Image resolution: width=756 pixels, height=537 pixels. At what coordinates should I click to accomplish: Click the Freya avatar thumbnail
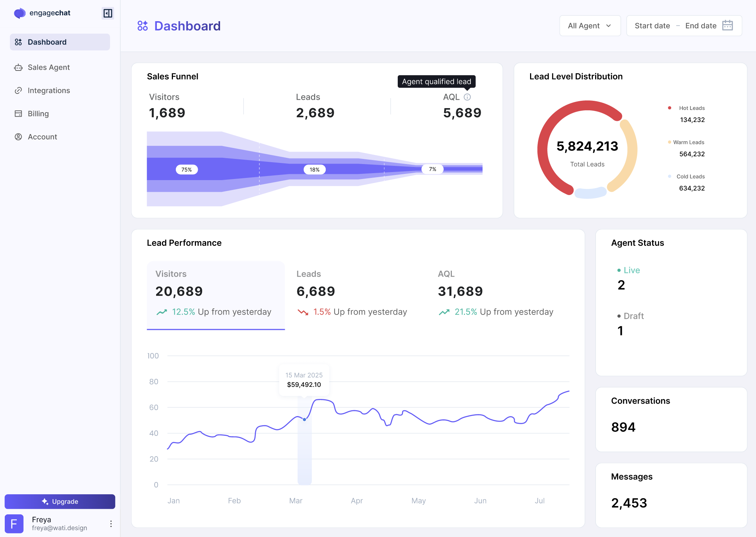point(14,524)
